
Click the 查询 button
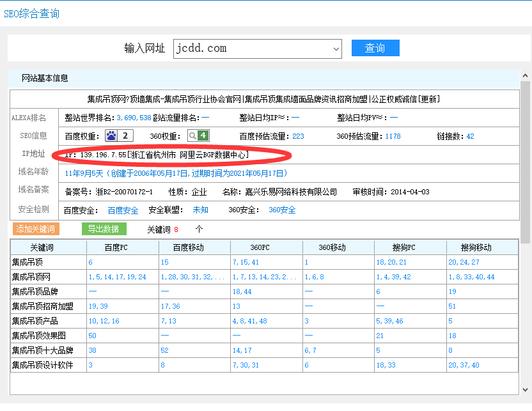[375, 48]
